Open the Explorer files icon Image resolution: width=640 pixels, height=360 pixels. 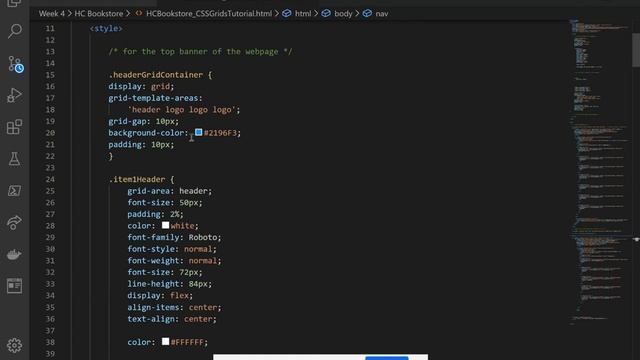(15, 3)
